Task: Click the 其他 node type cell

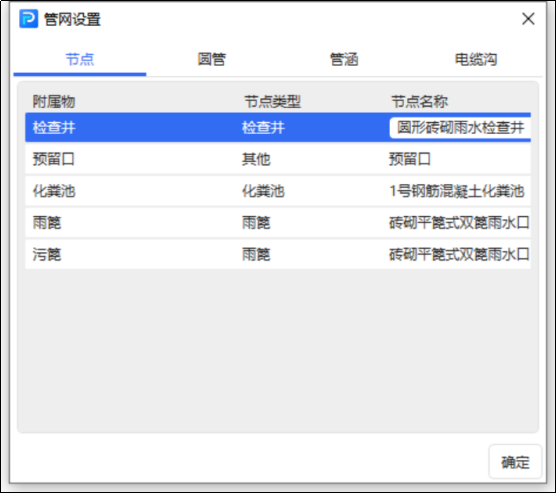Action: [x=256, y=159]
